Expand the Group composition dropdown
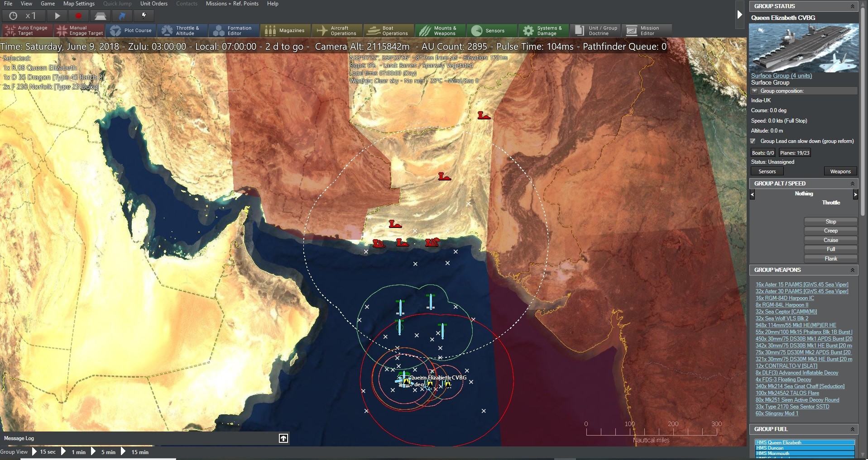The image size is (868, 460). point(755,90)
